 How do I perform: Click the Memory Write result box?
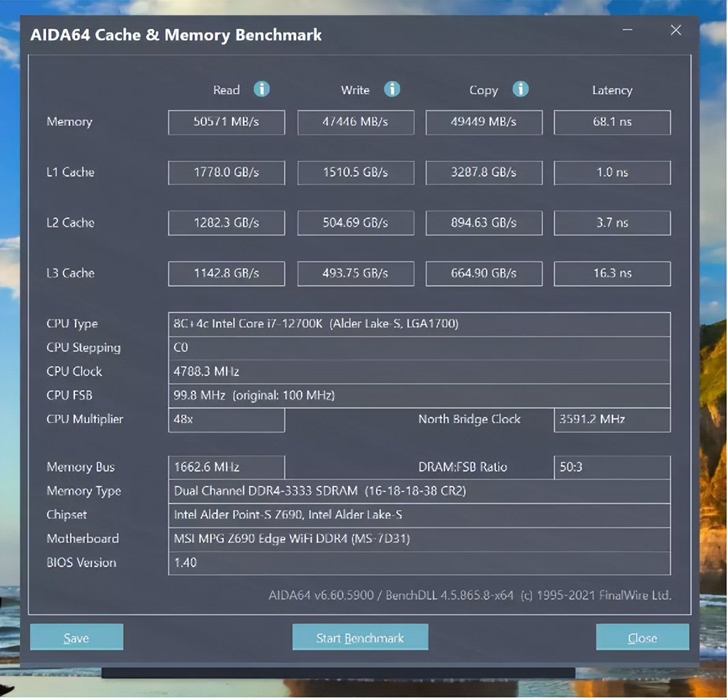356,122
